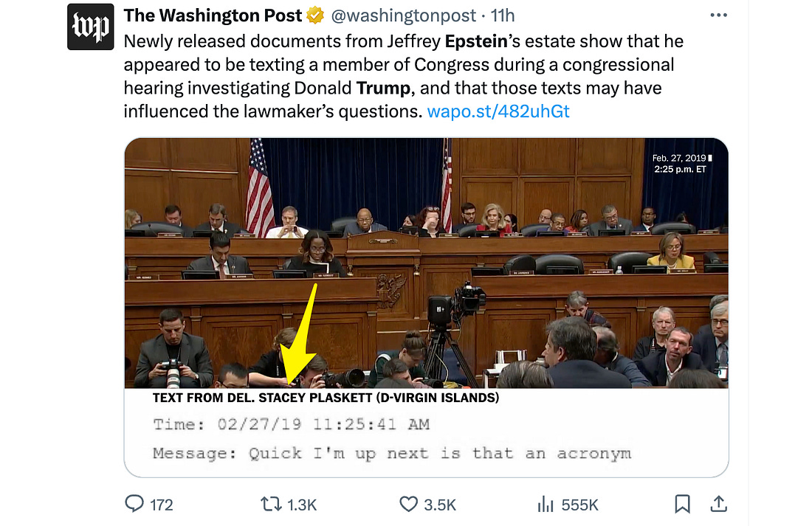Click the Washington Post WP avatar logo
Screen dimensions: 812x526
point(91,27)
